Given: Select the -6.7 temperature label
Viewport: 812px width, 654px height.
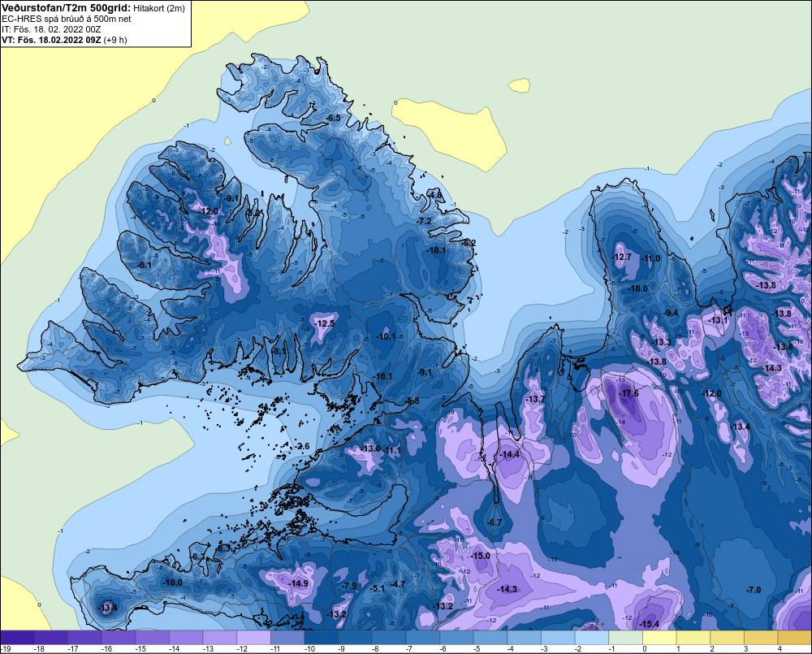Looking at the screenshot, I should coord(495,522).
